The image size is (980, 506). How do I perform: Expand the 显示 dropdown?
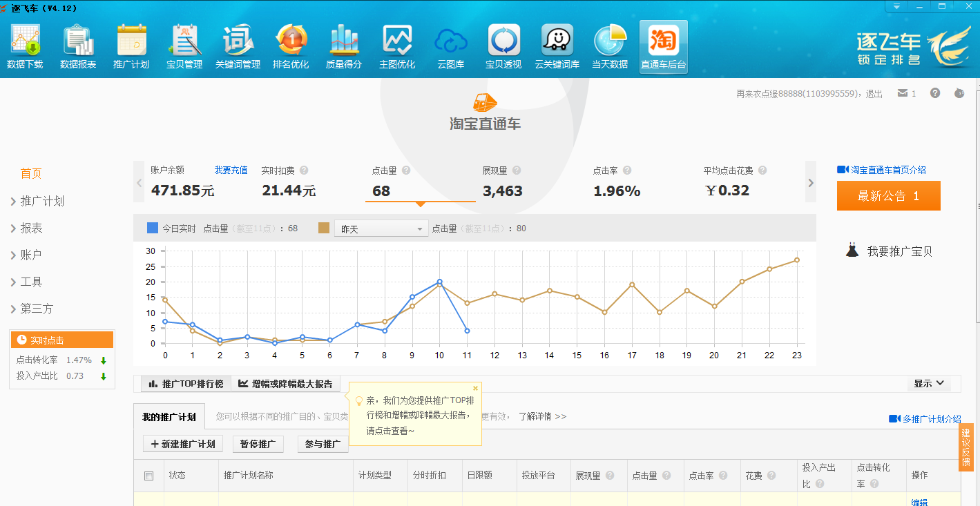(x=928, y=384)
